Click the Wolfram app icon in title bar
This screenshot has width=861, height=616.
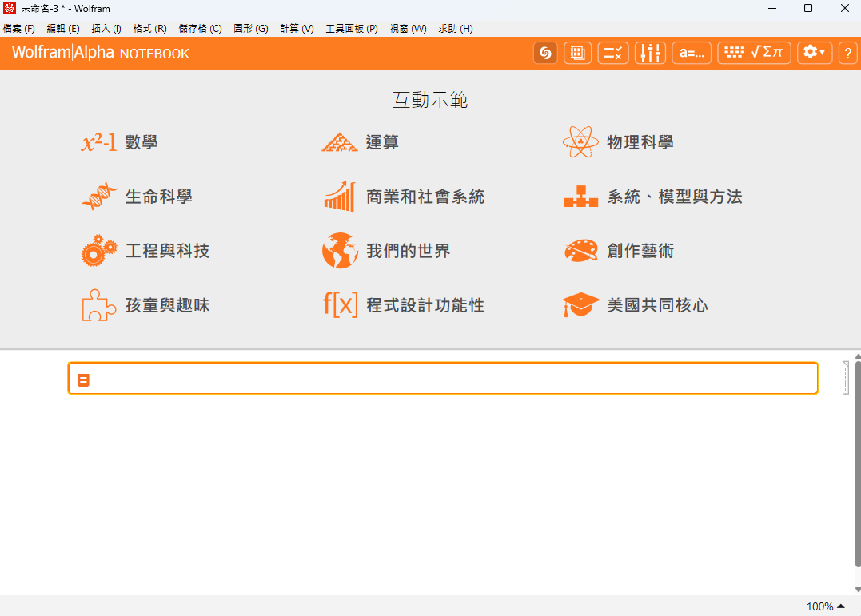click(x=10, y=8)
